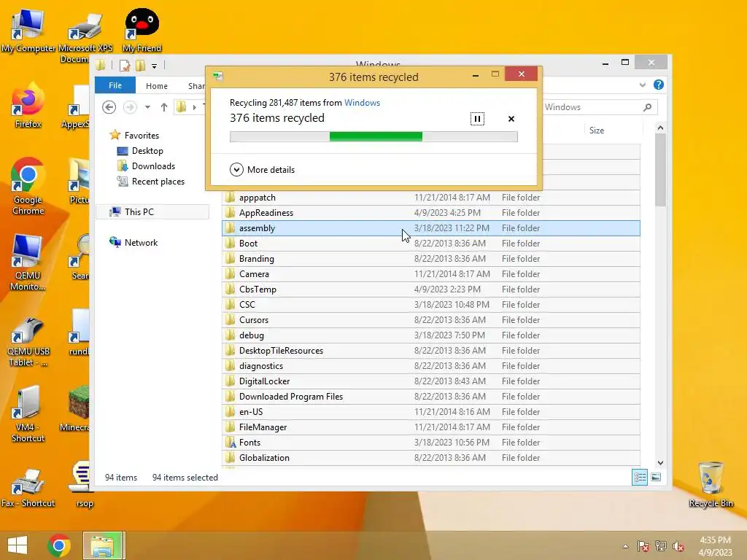
Task: Click the Windows Start button
Action: tap(18, 545)
